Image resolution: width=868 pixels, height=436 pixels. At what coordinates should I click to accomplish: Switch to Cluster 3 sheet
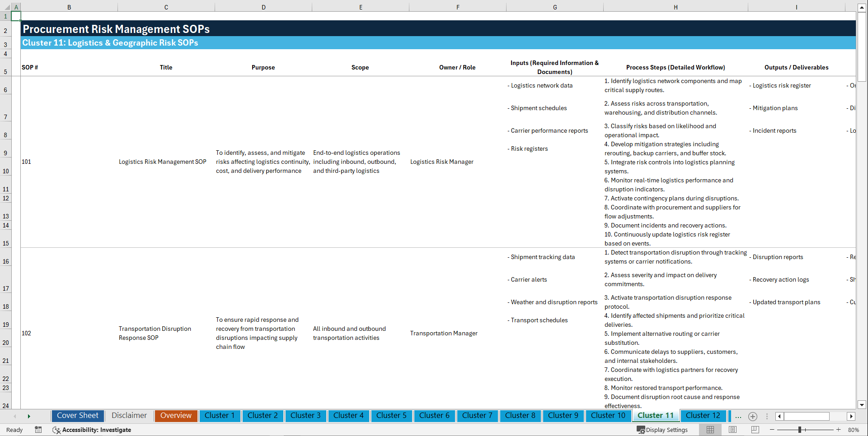305,416
